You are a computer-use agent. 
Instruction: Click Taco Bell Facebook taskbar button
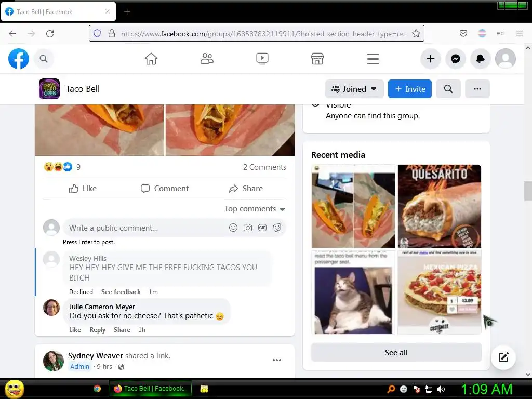click(150, 389)
